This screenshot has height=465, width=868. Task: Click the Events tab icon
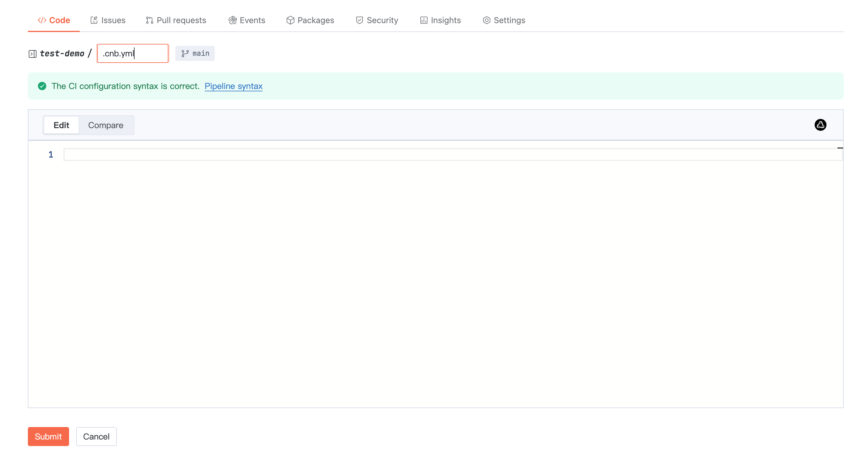click(x=232, y=20)
